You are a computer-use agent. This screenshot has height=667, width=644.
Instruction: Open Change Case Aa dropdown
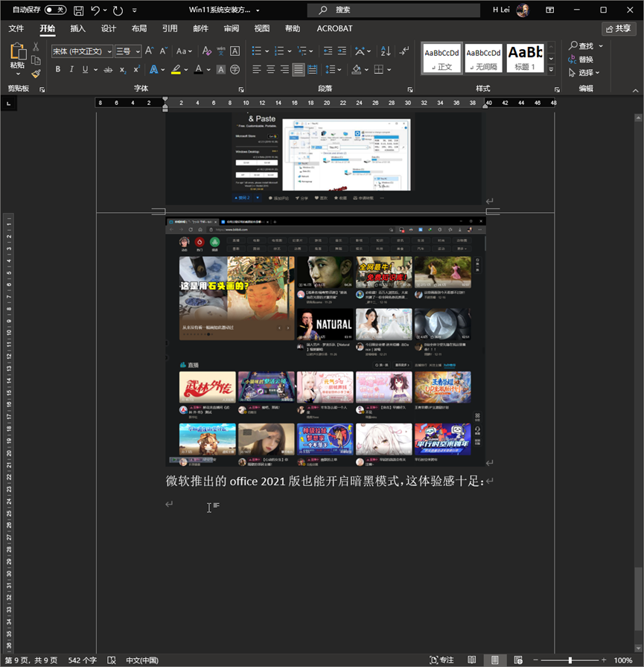(x=184, y=51)
